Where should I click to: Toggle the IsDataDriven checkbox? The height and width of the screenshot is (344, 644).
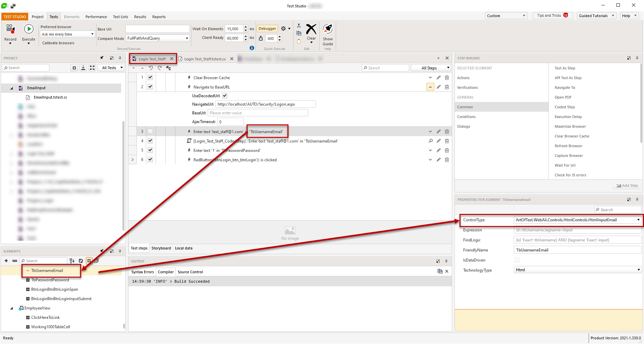coord(517,260)
